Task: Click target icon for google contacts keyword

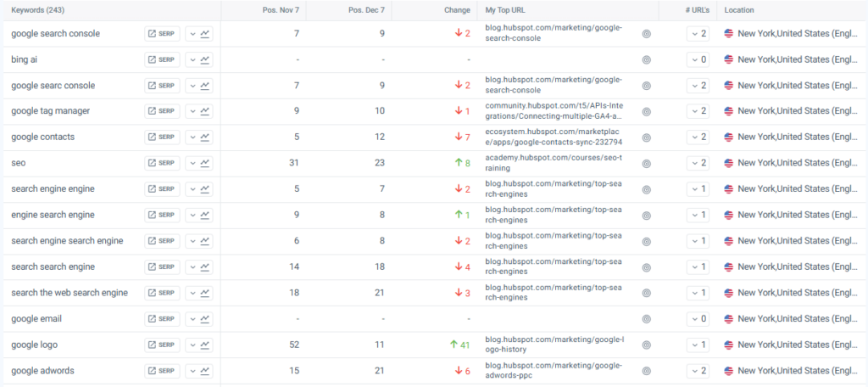Action: tap(646, 137)
